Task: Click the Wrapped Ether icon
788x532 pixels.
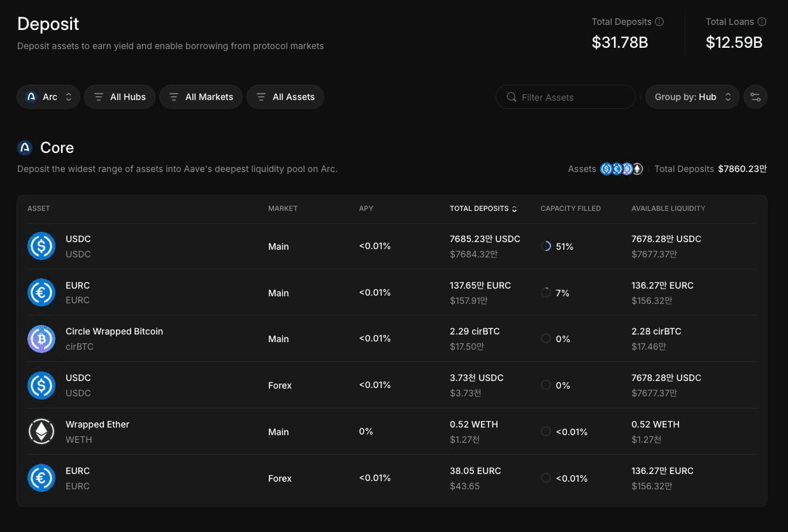Action: click(x=41, y=431)
